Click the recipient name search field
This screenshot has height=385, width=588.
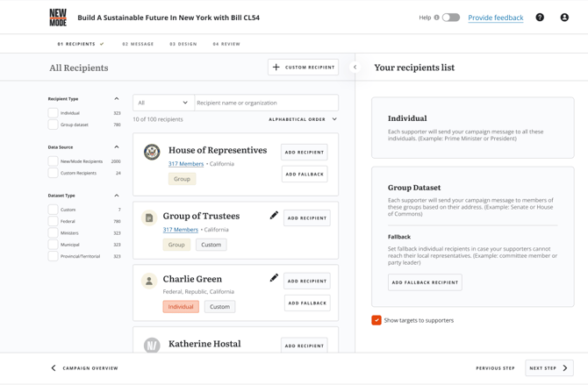pos(266,103)
